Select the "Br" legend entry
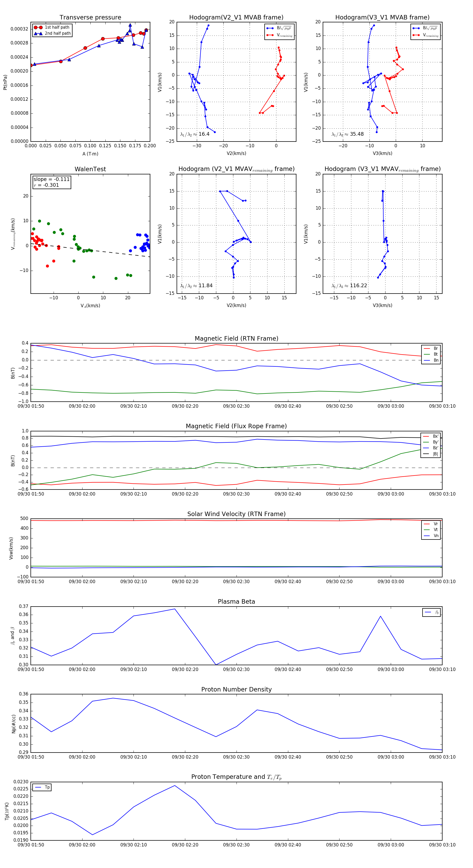This screenshot has height=868, width=473. click(431, 349)
